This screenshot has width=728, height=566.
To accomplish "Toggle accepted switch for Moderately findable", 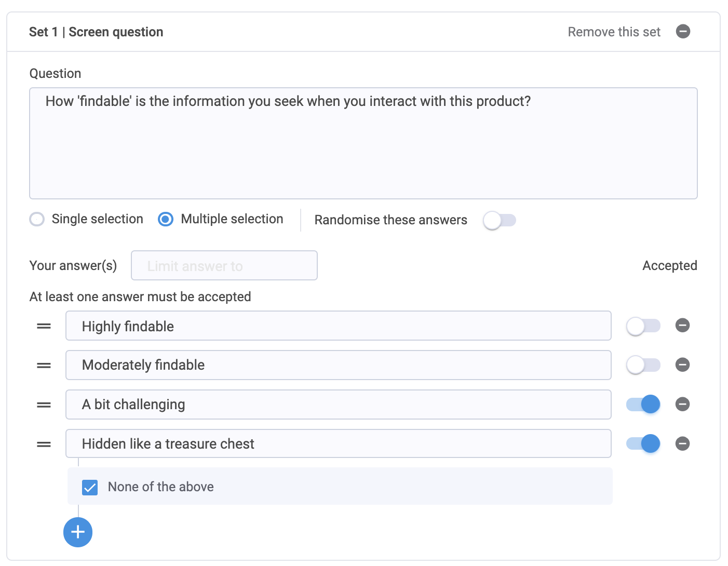I will (643, 365).
